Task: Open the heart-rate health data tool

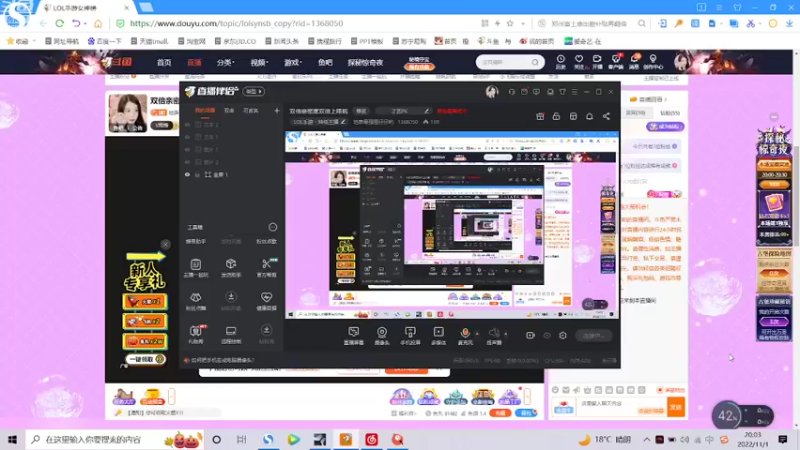Action: pyautogui.click(x=266, y=300)
